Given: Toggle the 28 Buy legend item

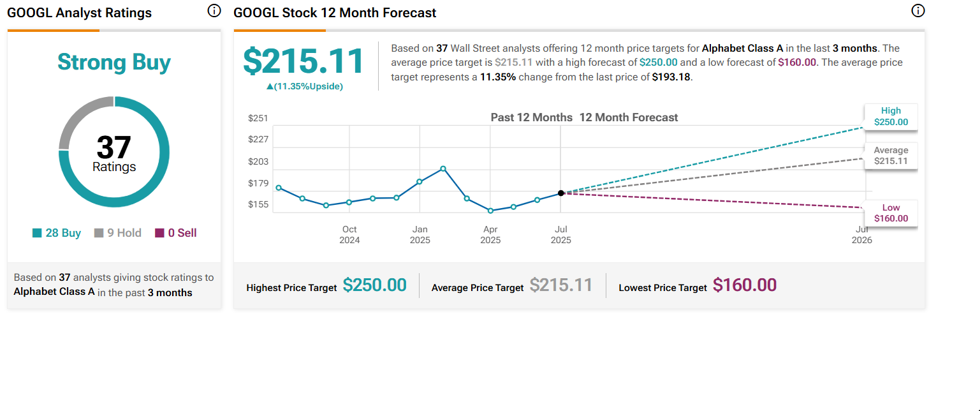Looking at the screenshot, I should [56, 232].
